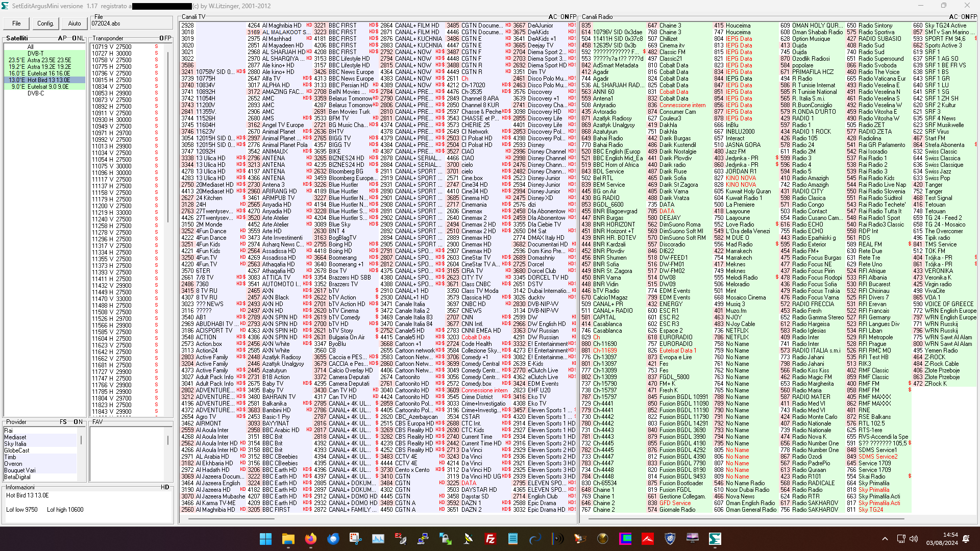980x551 pixels.
Task: Click the 072024.abs file name field
Action: pos(131,23)
